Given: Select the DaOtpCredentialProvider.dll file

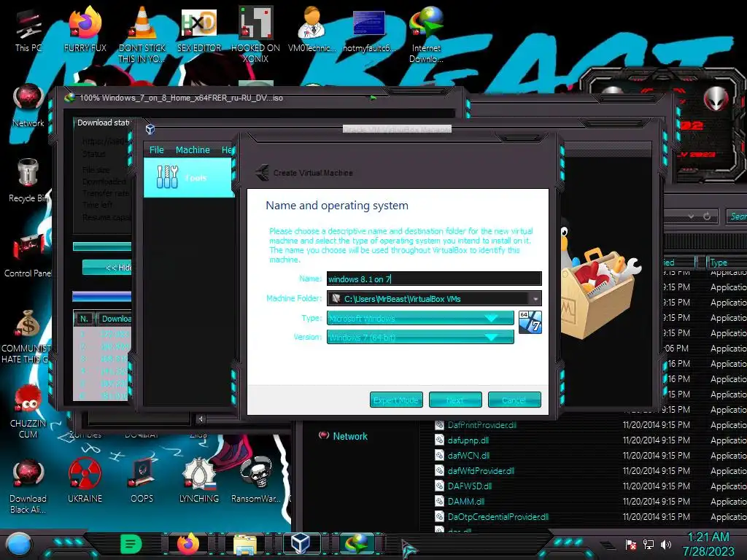Looking at the screenshot, I should [x=498, y=517].
